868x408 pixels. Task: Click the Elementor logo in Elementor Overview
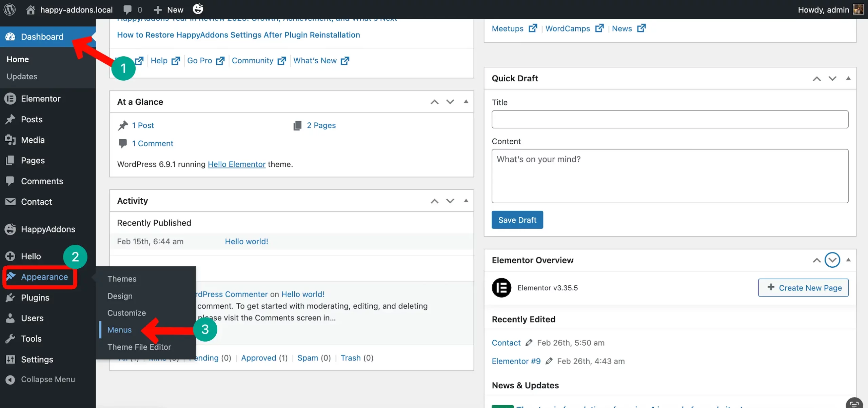[502, 287]
